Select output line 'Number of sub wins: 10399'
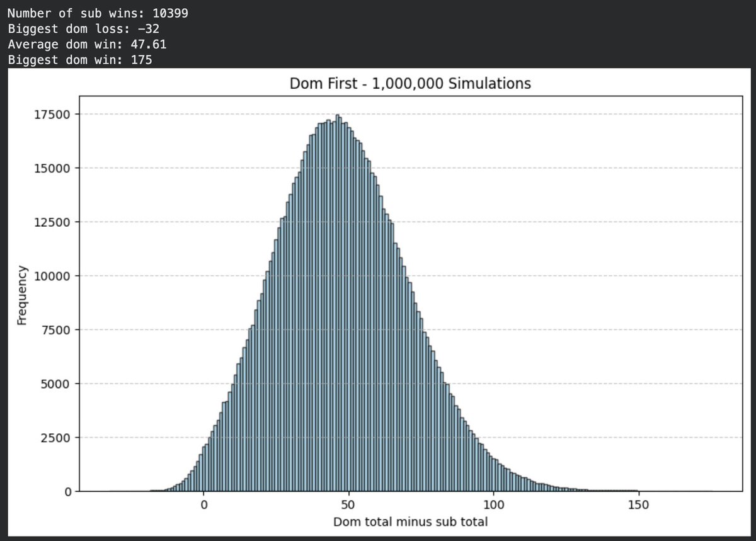Image resolution: width=756 pixels, height=541 pixels. (x=98, y=13)
